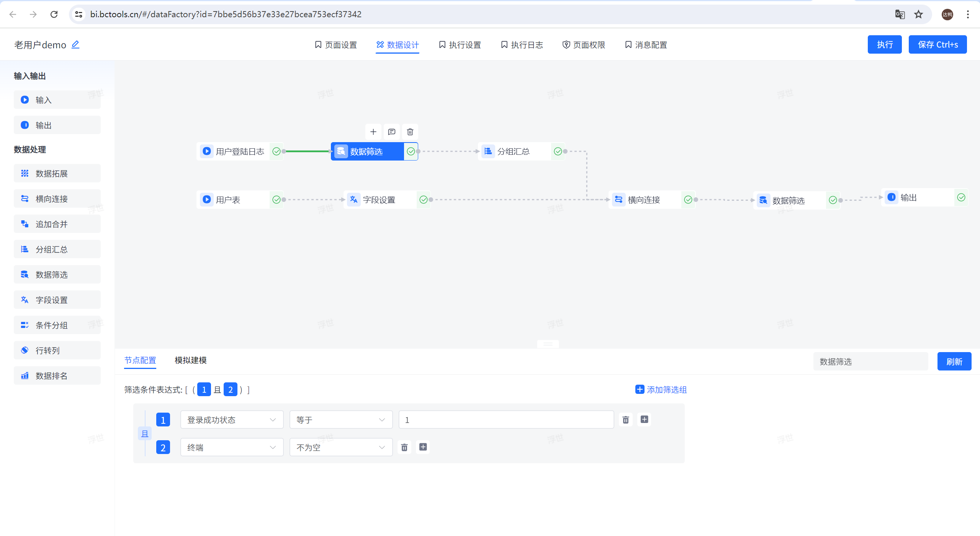Click condition badge 2 in the expression
Image resolution: width=980 pixels, height=536 pixels.
[x=230, y=390]
